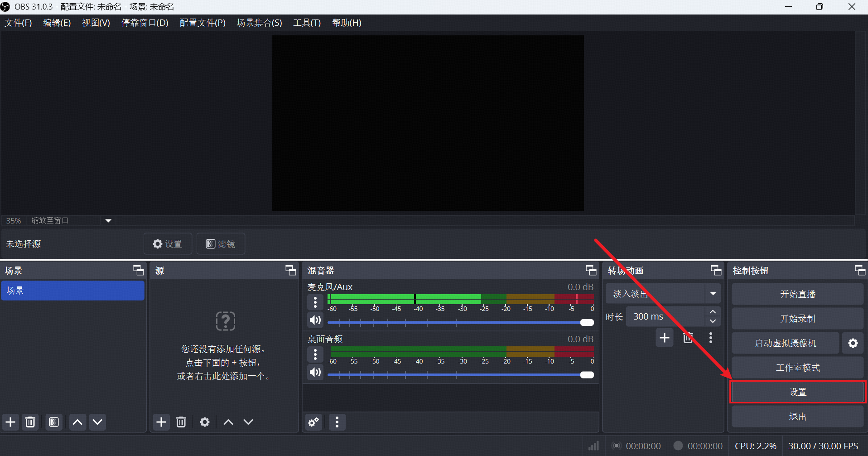Open scene filters icon in Scenes panel
This screenshot has height=456, width=868.
[x=54, y=422]
